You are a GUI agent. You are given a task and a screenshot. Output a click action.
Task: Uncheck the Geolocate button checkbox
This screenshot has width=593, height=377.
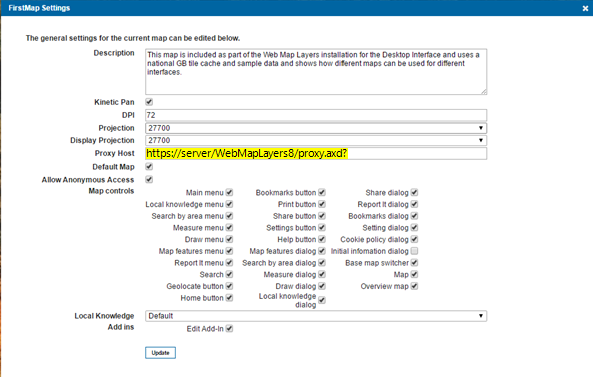pos(229,286)
